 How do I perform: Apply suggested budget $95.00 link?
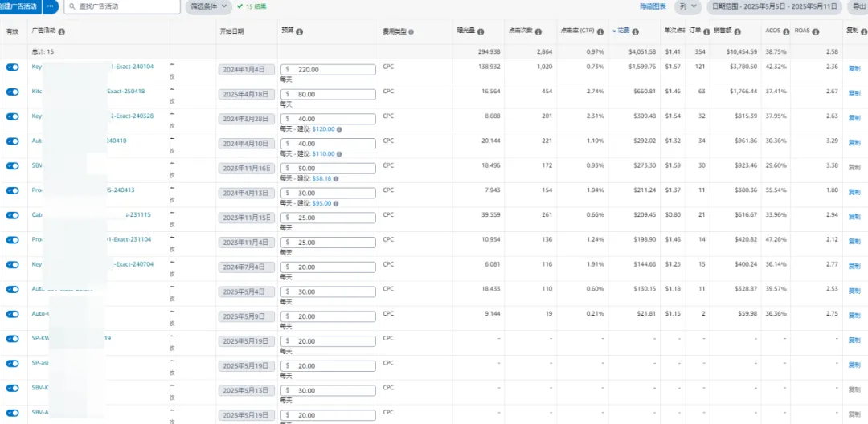click(321, 203)
